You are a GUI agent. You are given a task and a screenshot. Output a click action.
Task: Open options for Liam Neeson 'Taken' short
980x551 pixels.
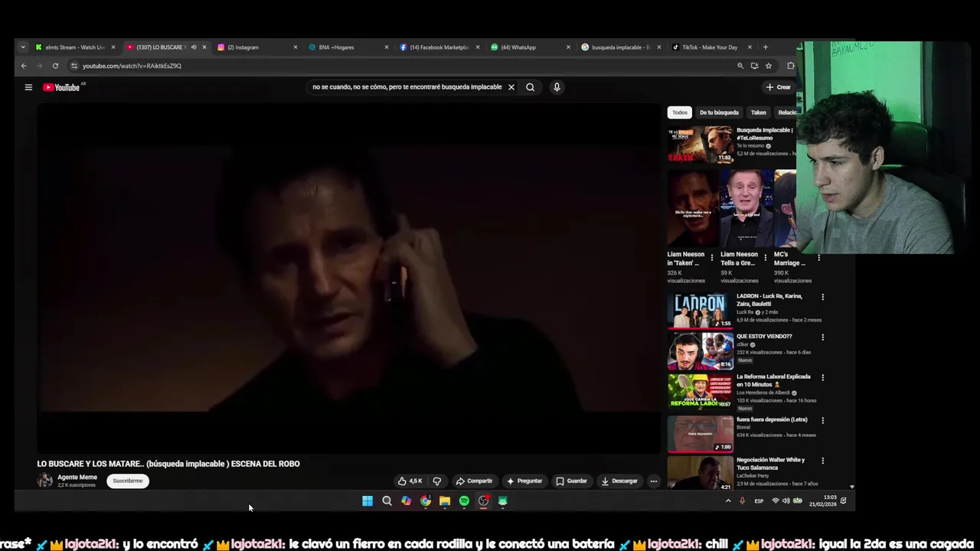(x=712, y=258)
